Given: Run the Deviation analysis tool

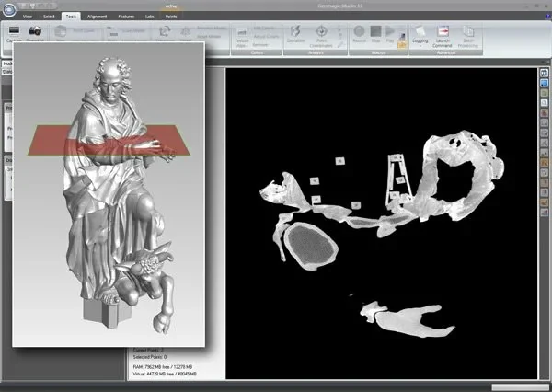Looking at the screenshot, I should click(x=295, y=34).
